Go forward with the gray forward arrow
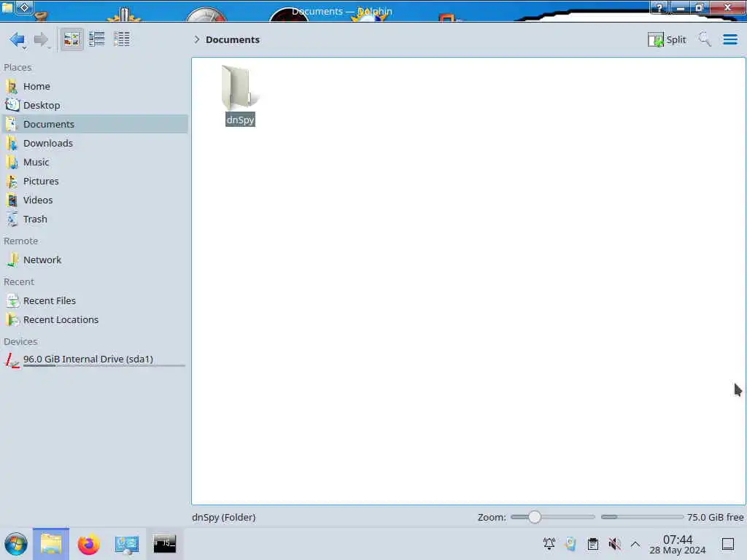 (x=42, y=39)
